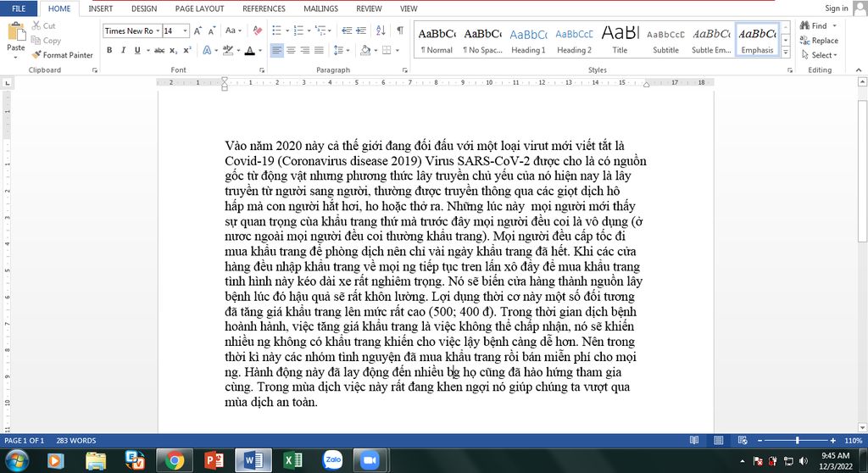Screen dimensions: 868x473
Task: Toggle Superscript formatting
Action: pos(187,50)
